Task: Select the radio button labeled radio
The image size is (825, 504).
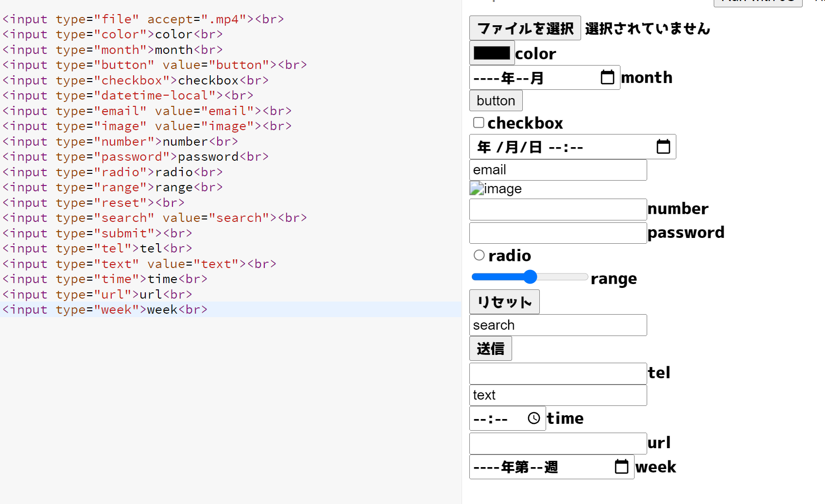Action: click(479, 255)
